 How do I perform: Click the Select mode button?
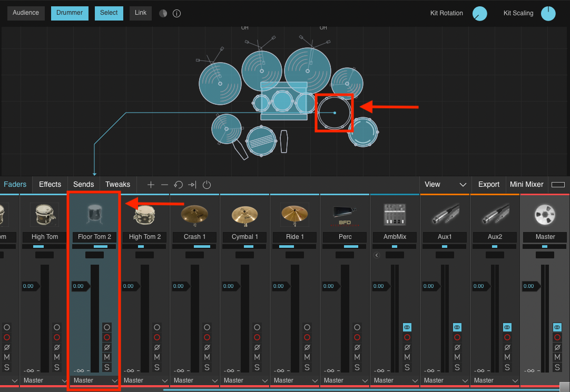[109, 13]
